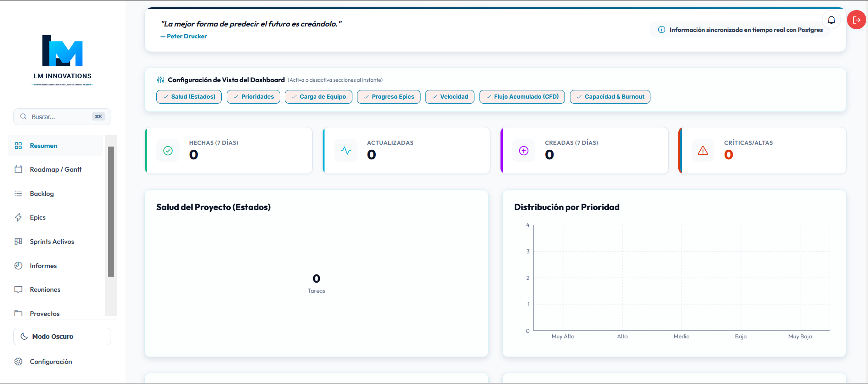Focus the Buscar... search field
The width and height of the screenshot is (868, 384).
pos(62,116)
